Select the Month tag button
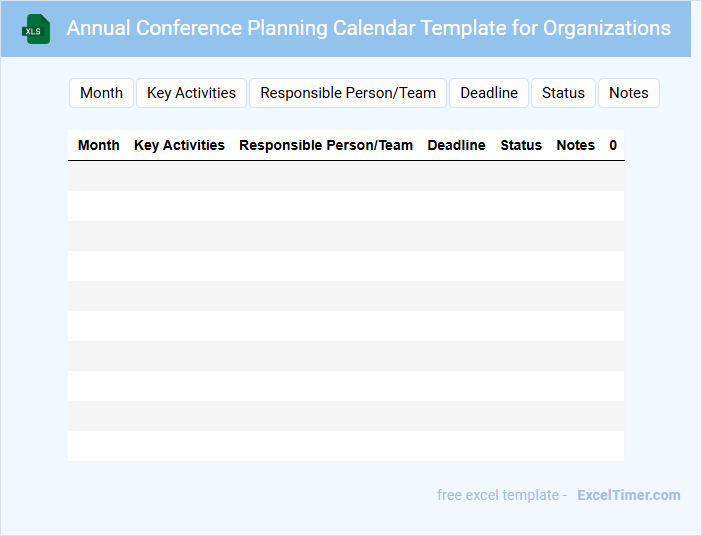Viewport: 702px width, 536px height. click(x=101, y=93)
